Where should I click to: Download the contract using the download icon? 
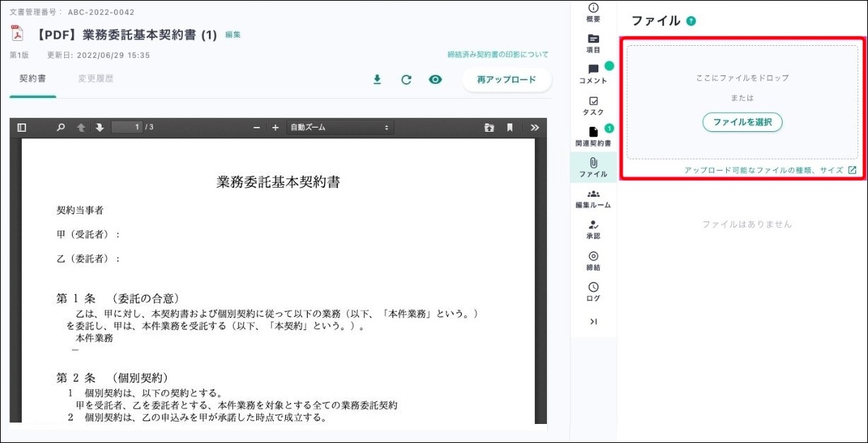[x=377, y=80]
